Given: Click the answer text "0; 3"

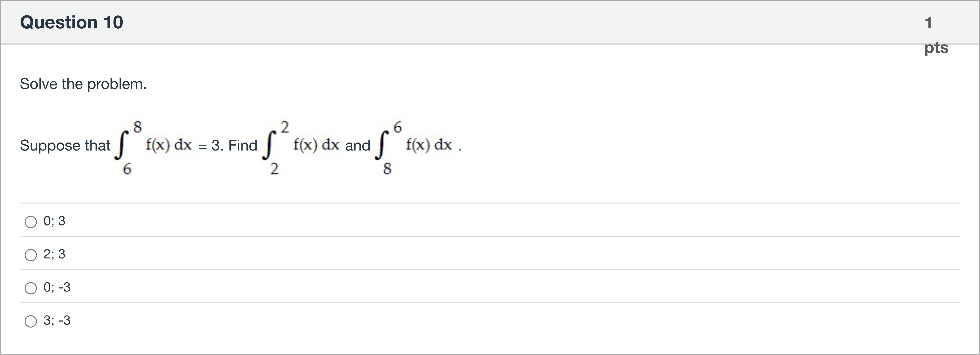Looking at the screenshot, I should pos(54,221).
